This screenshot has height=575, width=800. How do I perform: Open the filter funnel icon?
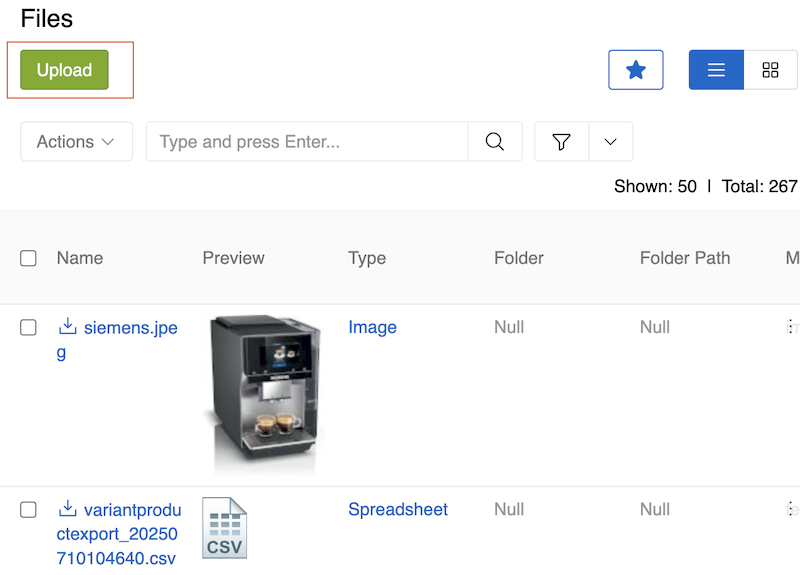point(562,142)
